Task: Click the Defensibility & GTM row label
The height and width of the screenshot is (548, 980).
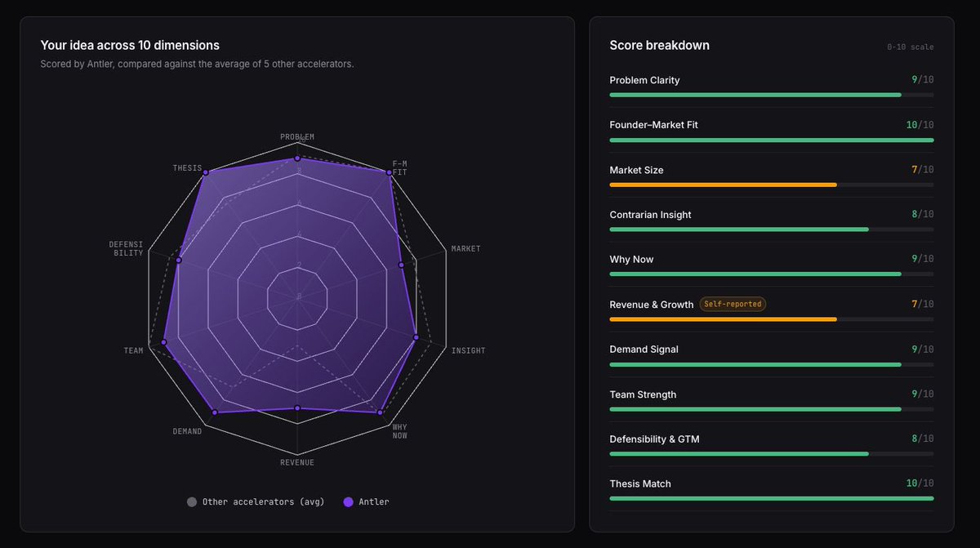Action: [x=654, y=439]
